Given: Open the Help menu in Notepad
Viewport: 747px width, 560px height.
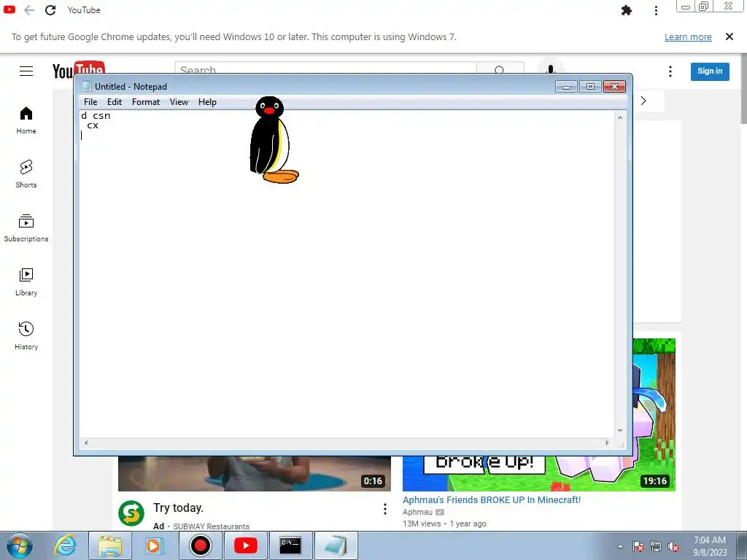Looking at the screenshot, I should click(x=207, y=102).
